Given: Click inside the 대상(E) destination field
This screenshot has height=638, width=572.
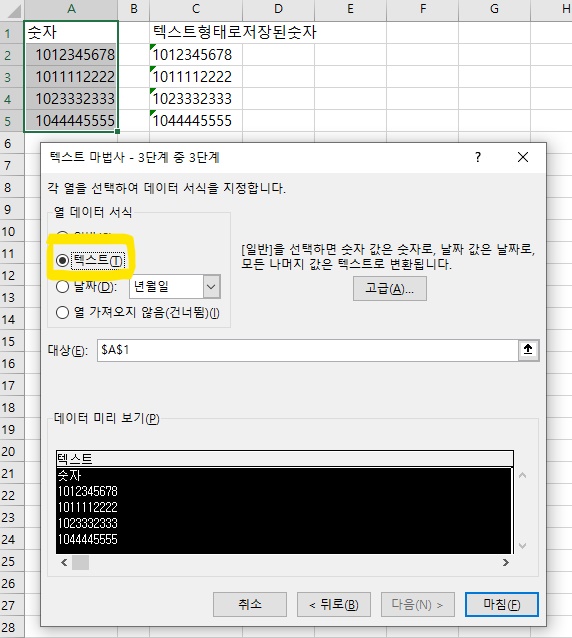Looking at the screenshot, I should click(x=307, y=350).
